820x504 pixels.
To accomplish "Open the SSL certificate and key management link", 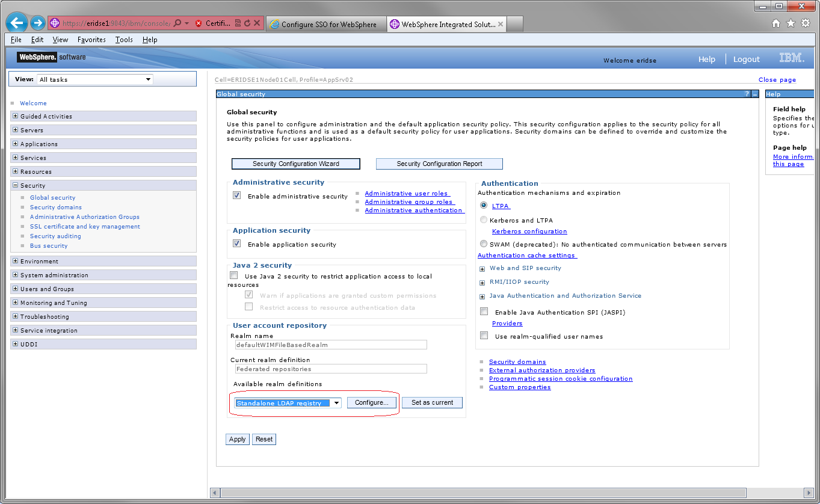I will 85,227.
